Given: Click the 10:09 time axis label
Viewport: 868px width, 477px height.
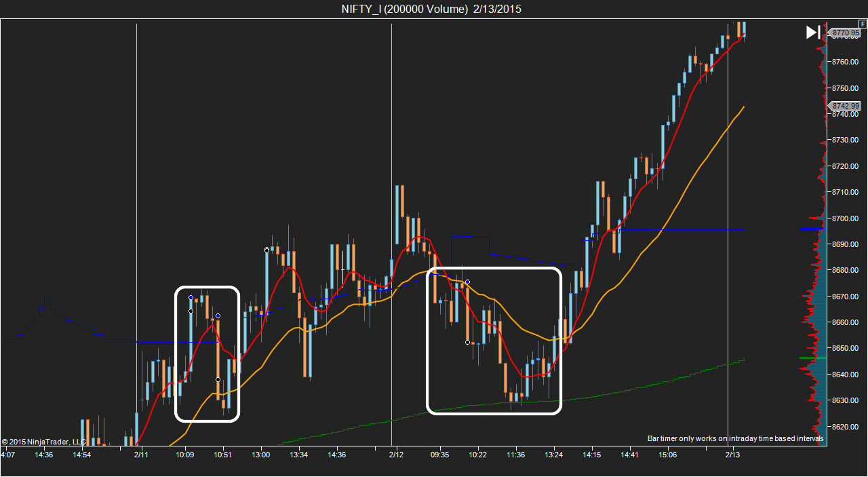Looking at the screenshot, I should pyautogui.click(x=185, y=455).
